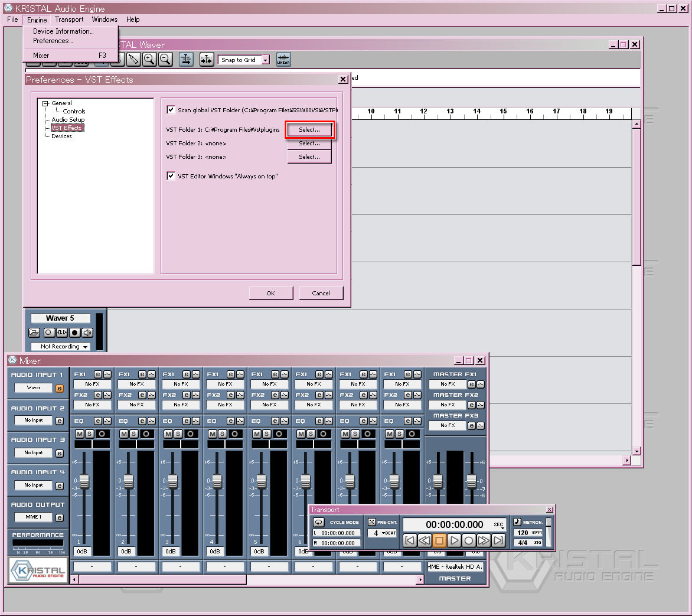The height and width of the screenshot is (616, 692).
Task: Click the Zoom Out magnifier in Waver toolbar
Action: pyautogui.click(x=165, y=59)
